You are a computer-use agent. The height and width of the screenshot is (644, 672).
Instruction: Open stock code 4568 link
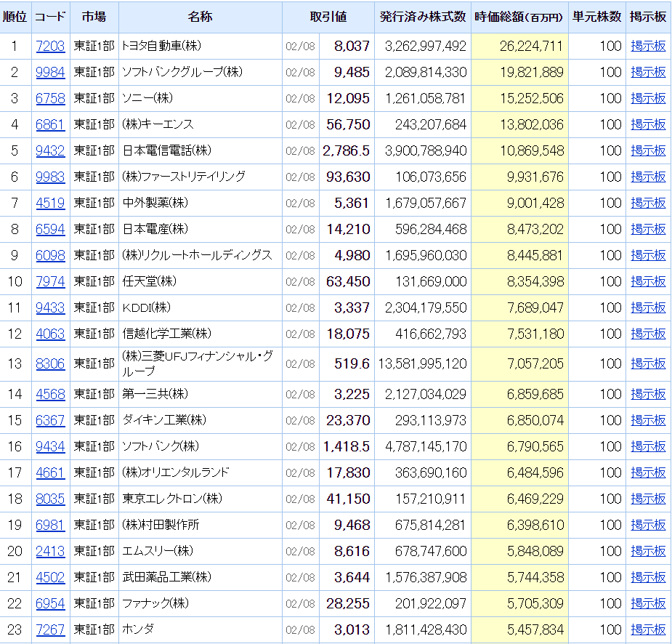pos(50,394)
